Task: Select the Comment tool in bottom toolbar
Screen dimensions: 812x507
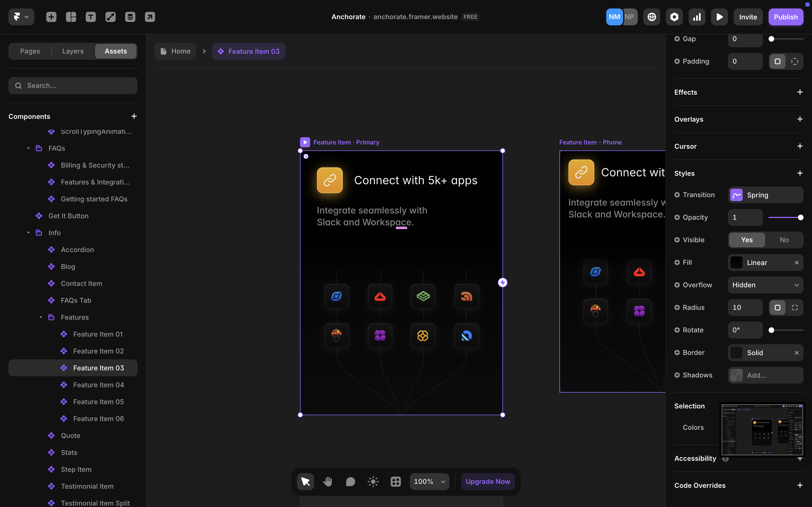Action: tap(350, 482)
